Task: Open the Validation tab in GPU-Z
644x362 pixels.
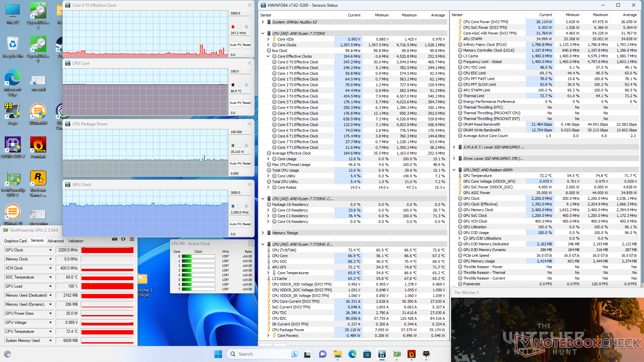Action: point(76,241)
